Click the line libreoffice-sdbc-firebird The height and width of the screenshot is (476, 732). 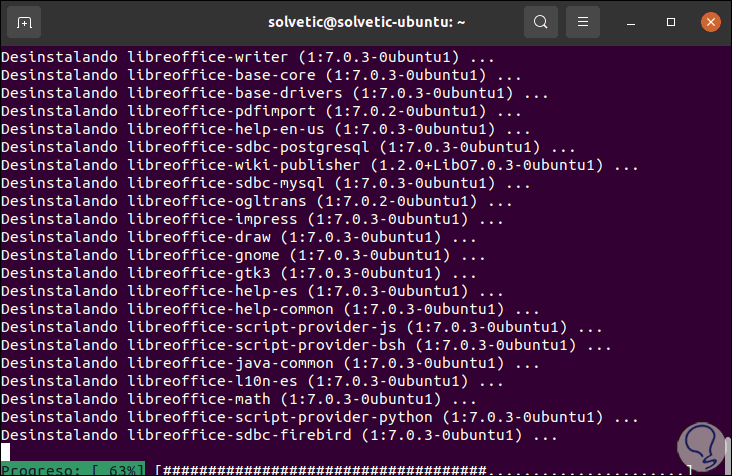279,435
